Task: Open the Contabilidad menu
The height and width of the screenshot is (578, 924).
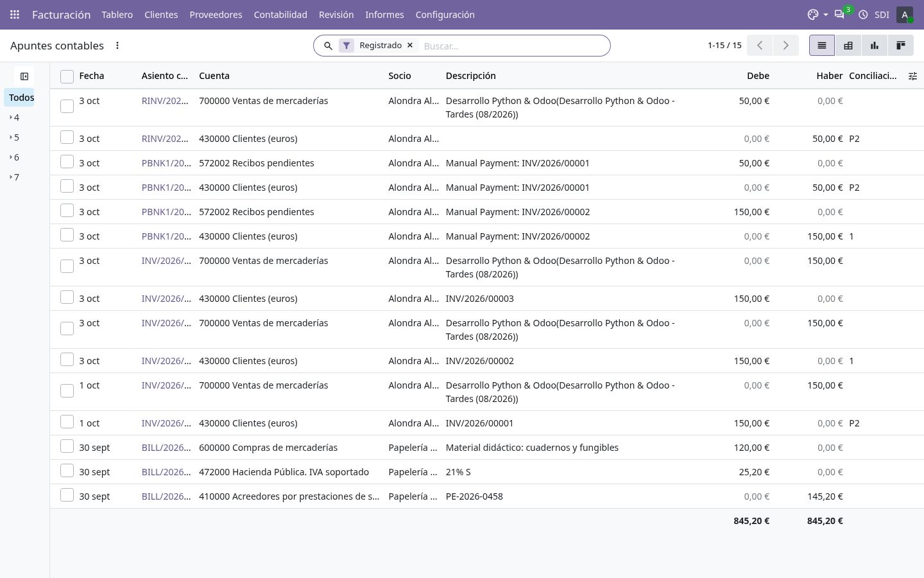Action: (280, 14)
